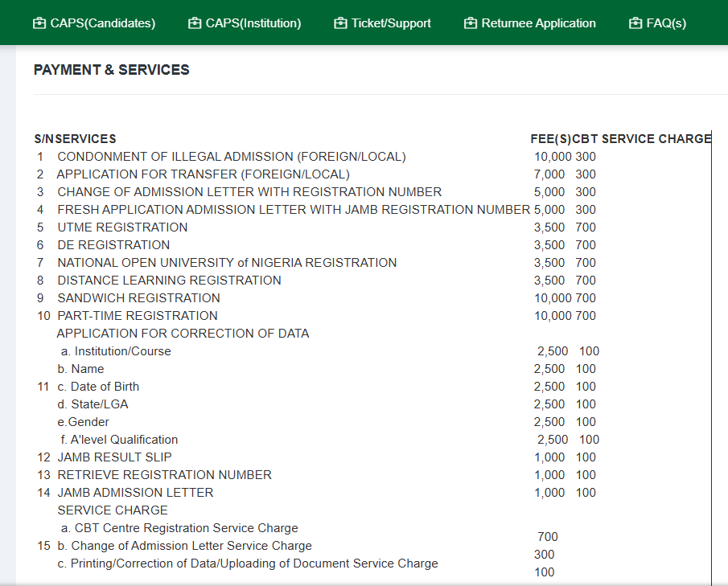Click the CAPS(Institution) briefcase icon
This screenshot has height=586, width=728.
(193, 23)
